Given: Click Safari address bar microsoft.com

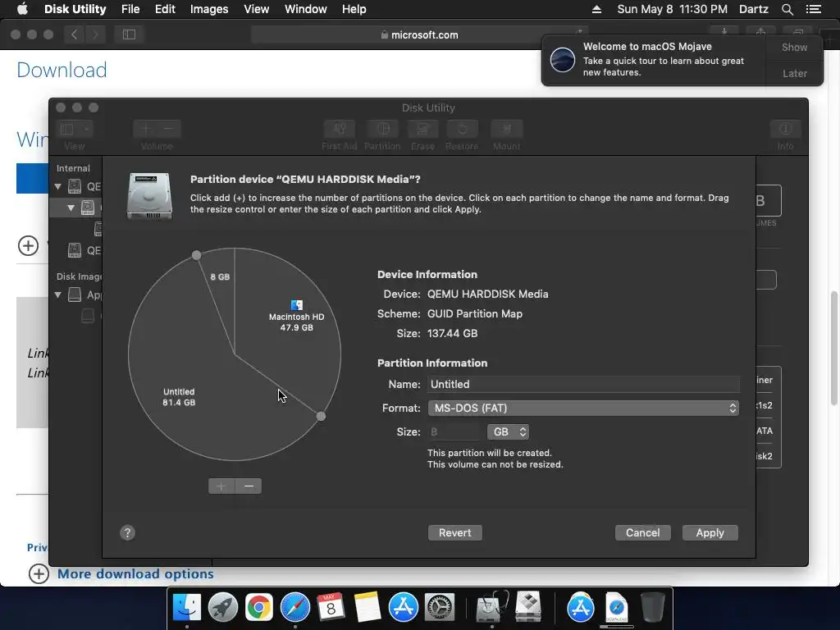Looking at the screenshot, I should (419, 34).
